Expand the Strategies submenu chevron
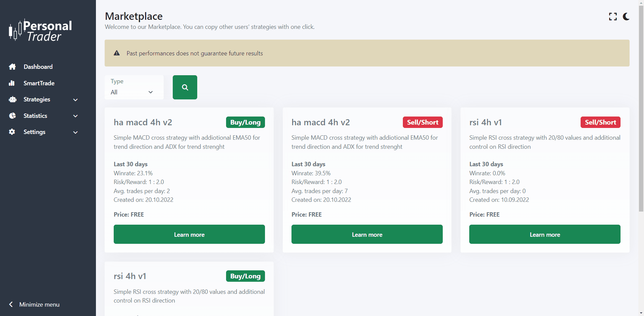 75,100
